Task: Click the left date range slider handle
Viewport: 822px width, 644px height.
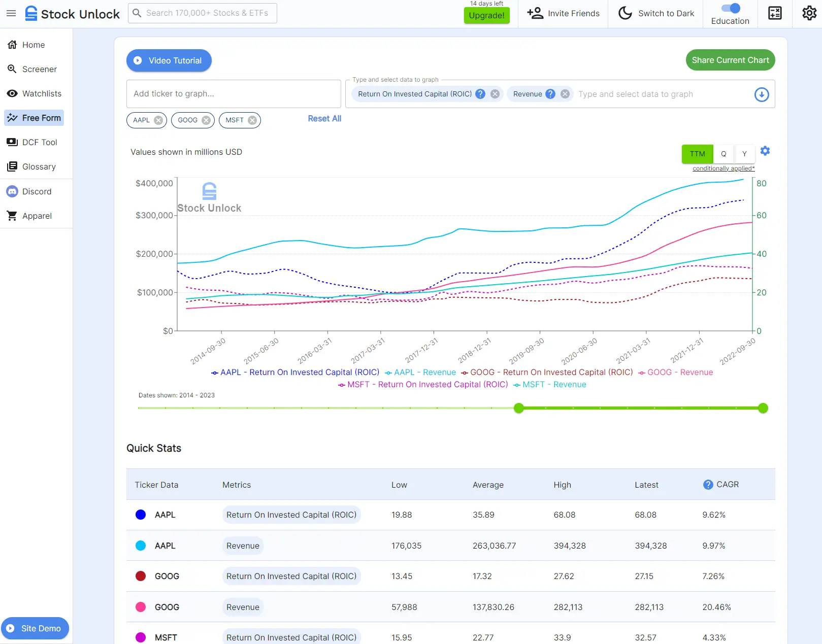Action: click(518, 408)
